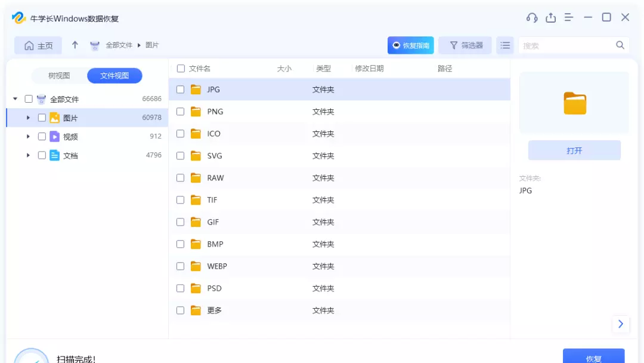Screen dimensions: 644x363
Task: Click the 恢复 recover button
Action: click(593, 357)
